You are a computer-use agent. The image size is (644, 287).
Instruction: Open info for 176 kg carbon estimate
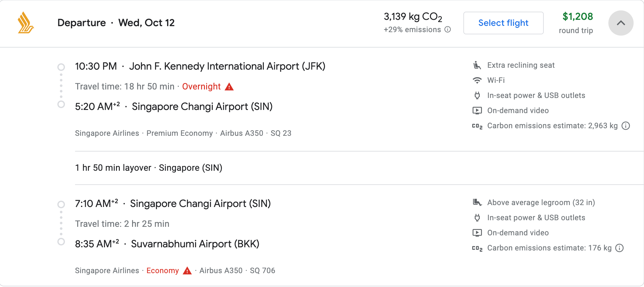tap(619, 248)
